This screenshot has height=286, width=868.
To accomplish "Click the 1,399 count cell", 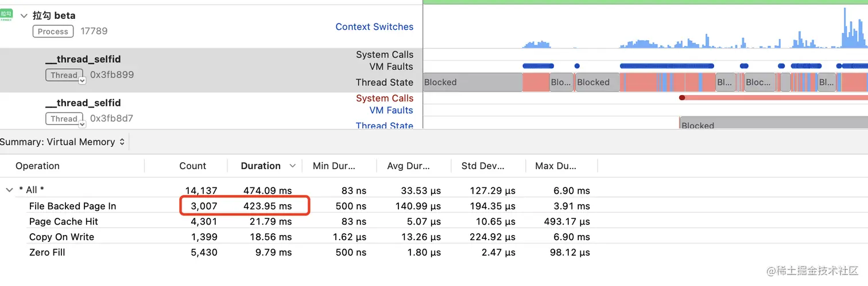I will point(204,237).
